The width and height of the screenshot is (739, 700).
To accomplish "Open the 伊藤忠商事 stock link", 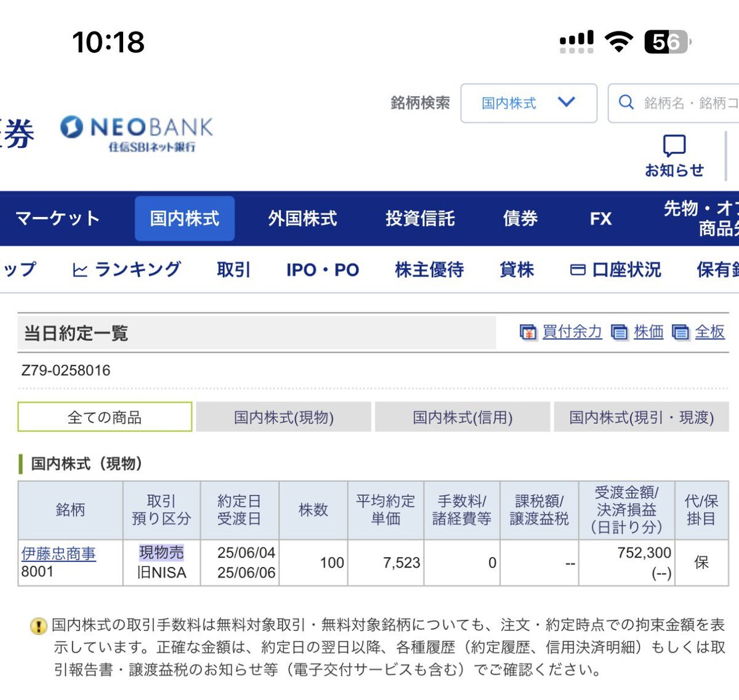I will click(x=59, y=553).
